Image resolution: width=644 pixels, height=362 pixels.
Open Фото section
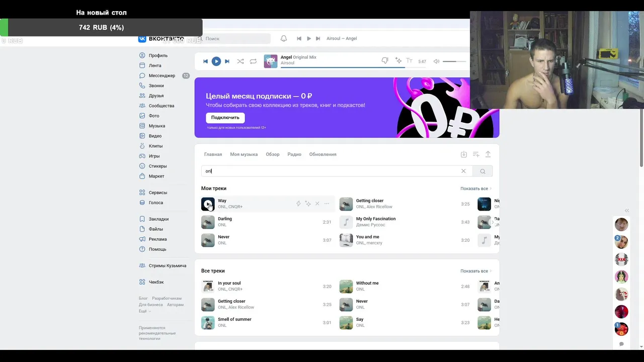point(154,116)
